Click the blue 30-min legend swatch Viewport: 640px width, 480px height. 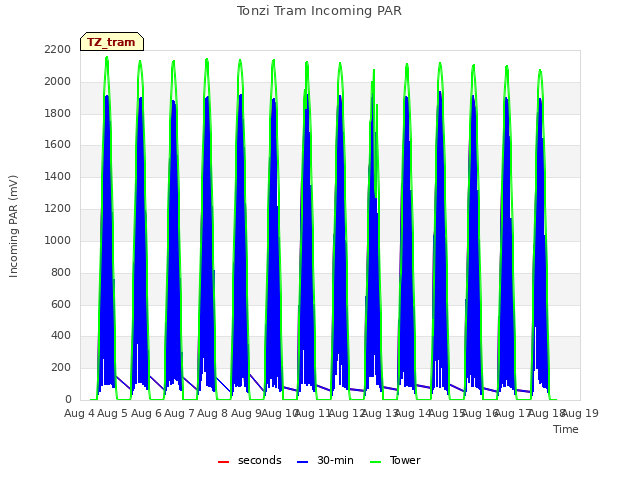[302, 462]
